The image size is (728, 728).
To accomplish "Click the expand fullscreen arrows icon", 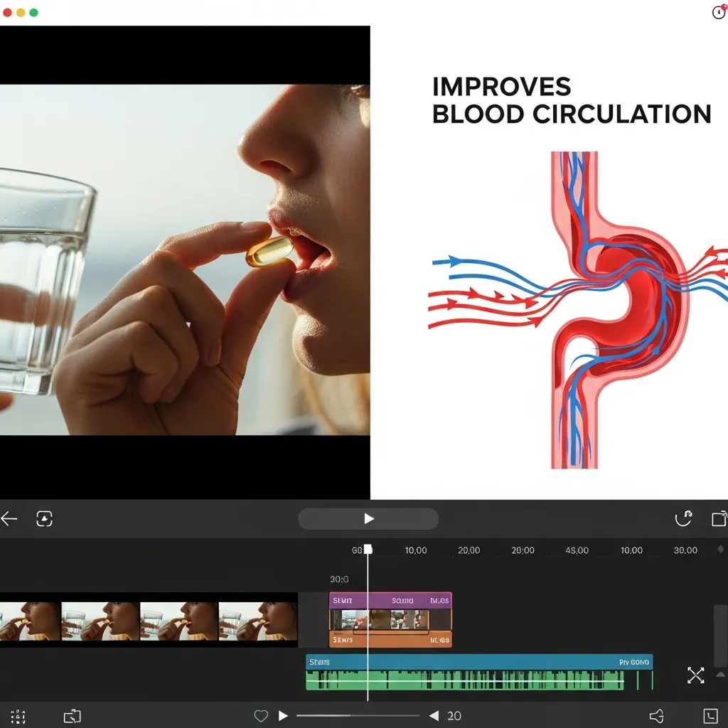I will click(x=695, y=675).
